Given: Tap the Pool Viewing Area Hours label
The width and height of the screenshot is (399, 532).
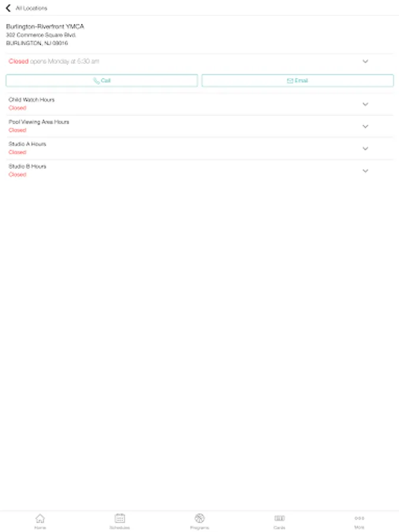Looking at the screenshot, I should click(x=38, y=122).
